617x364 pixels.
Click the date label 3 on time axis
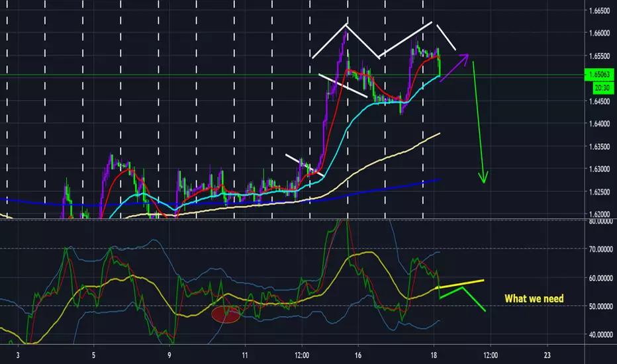point(18,355)
